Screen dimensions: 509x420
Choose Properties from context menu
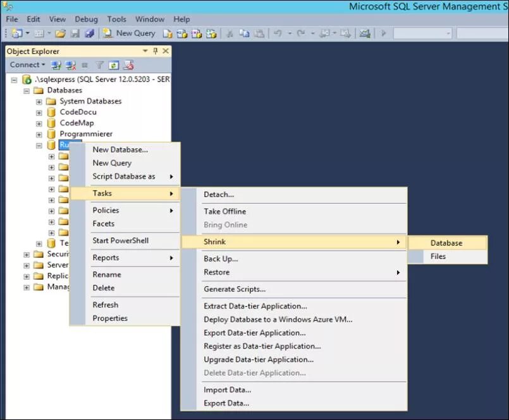click(x=125, y=318)
